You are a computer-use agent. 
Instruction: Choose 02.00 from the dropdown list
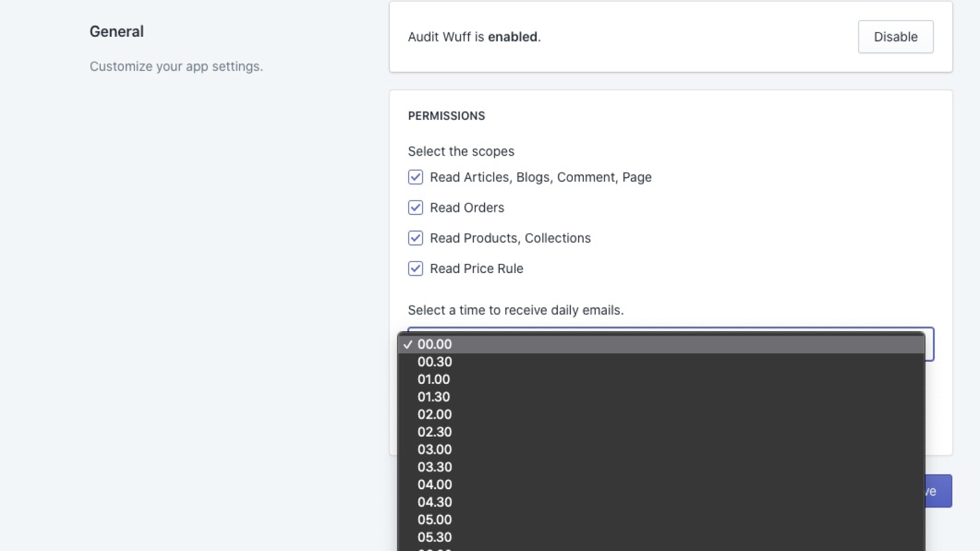click(x=434, y=414)
